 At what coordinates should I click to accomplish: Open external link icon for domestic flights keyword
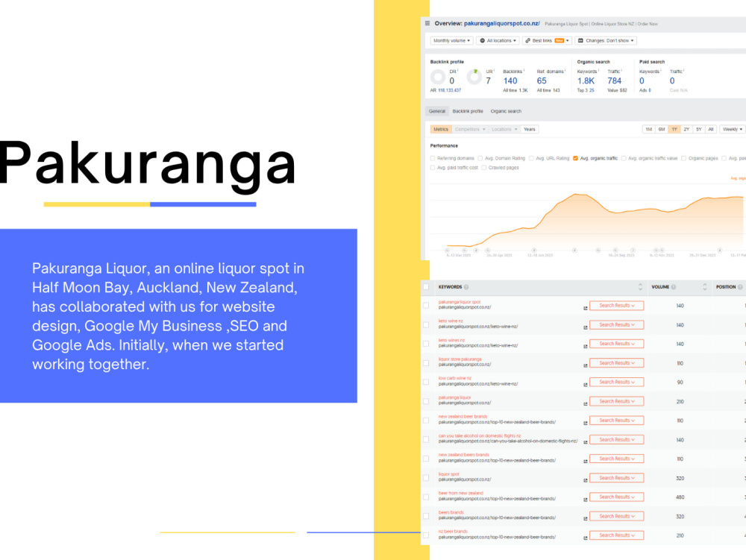[x=585, y=441]
